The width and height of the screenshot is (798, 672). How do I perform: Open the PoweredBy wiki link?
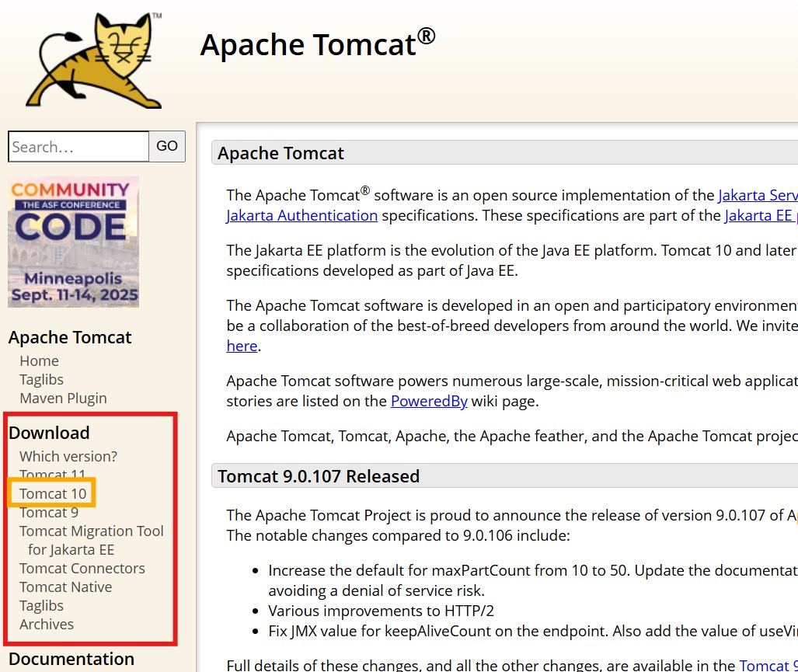pyautogui.click(x=429, y=402)
